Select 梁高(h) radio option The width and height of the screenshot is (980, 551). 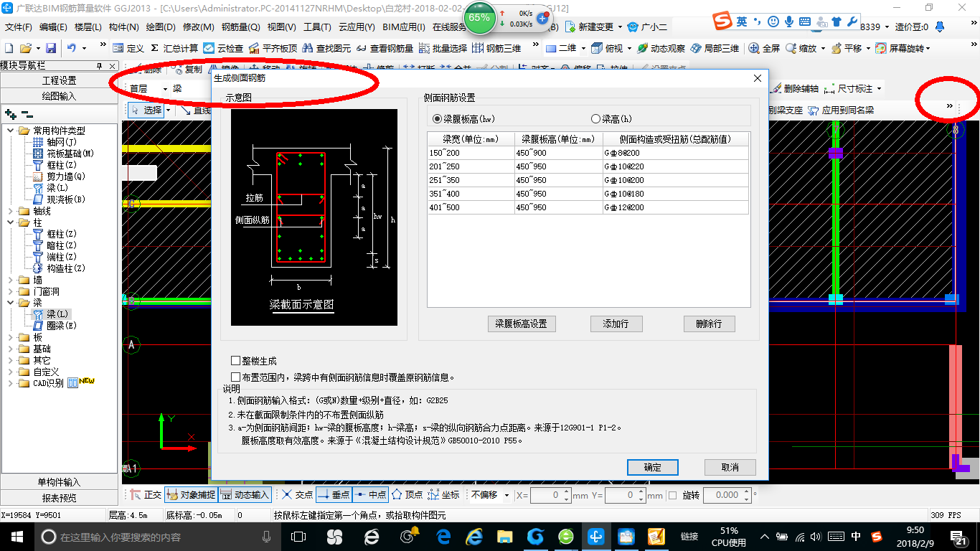(595, 119)
